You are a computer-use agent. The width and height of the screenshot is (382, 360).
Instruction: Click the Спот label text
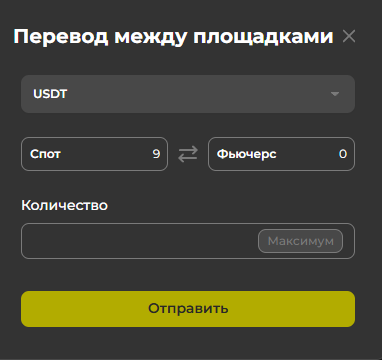coord(45,154)
